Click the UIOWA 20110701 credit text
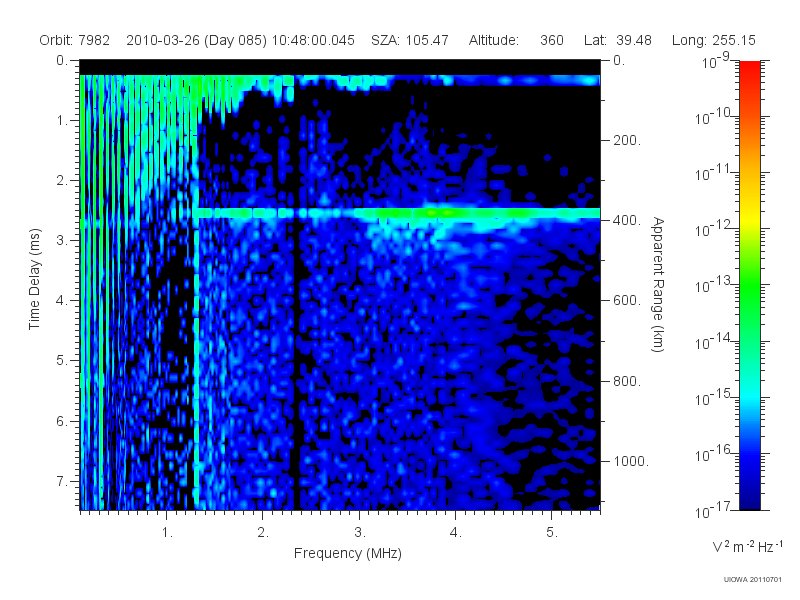 (753, 579)
